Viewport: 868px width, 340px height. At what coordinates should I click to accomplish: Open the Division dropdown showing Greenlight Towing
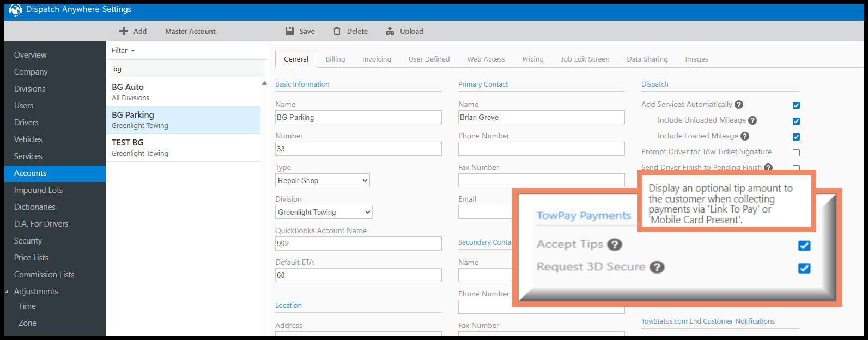click(324, 212)
